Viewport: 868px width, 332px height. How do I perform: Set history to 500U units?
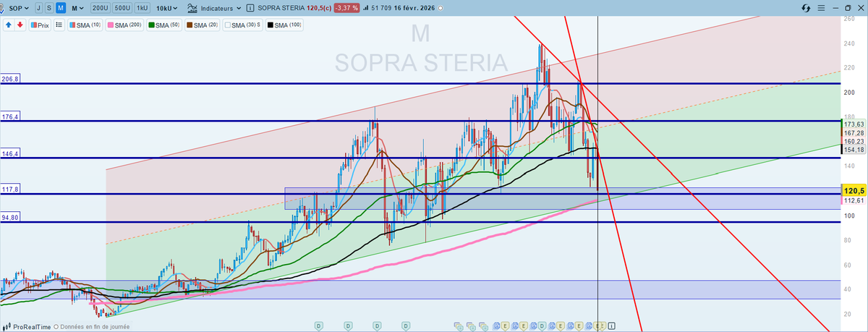pyautogui.click(x=122, y=8)
